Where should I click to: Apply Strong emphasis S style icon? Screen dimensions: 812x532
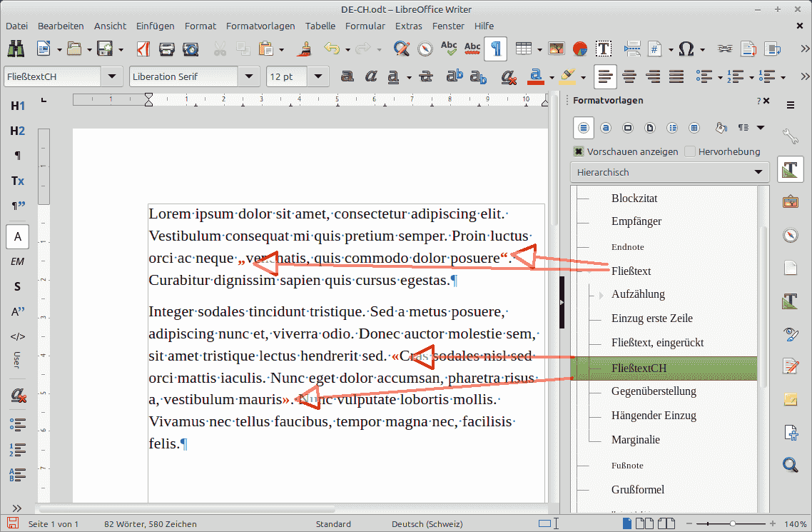click(x=18, y=286)
